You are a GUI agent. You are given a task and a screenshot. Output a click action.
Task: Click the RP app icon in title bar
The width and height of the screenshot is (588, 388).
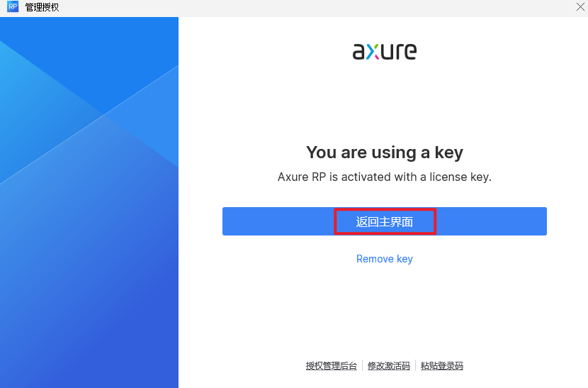coord(12,7)
